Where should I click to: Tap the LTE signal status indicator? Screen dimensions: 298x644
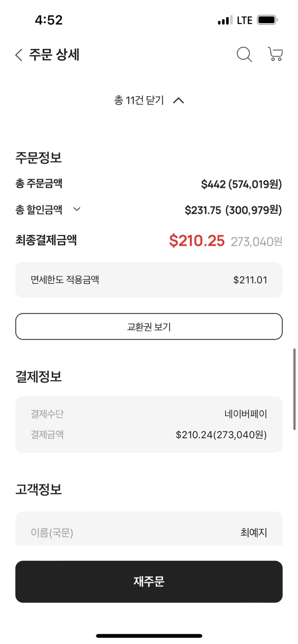[x=245, y=20]
